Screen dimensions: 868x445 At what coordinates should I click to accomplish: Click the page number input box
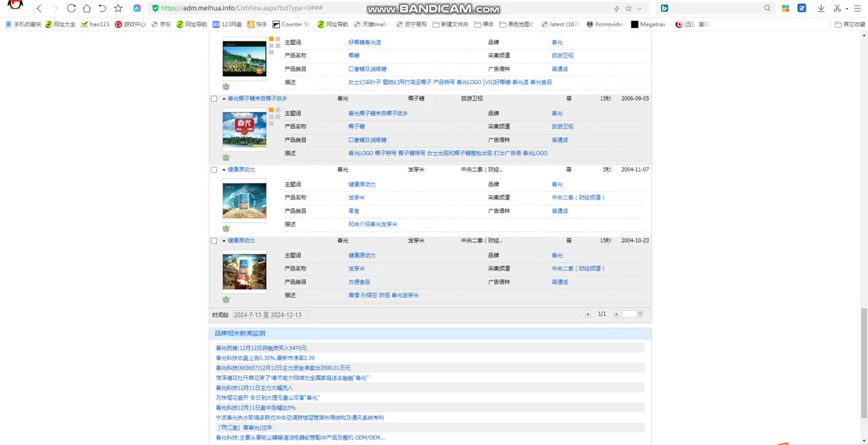[629, 314]
